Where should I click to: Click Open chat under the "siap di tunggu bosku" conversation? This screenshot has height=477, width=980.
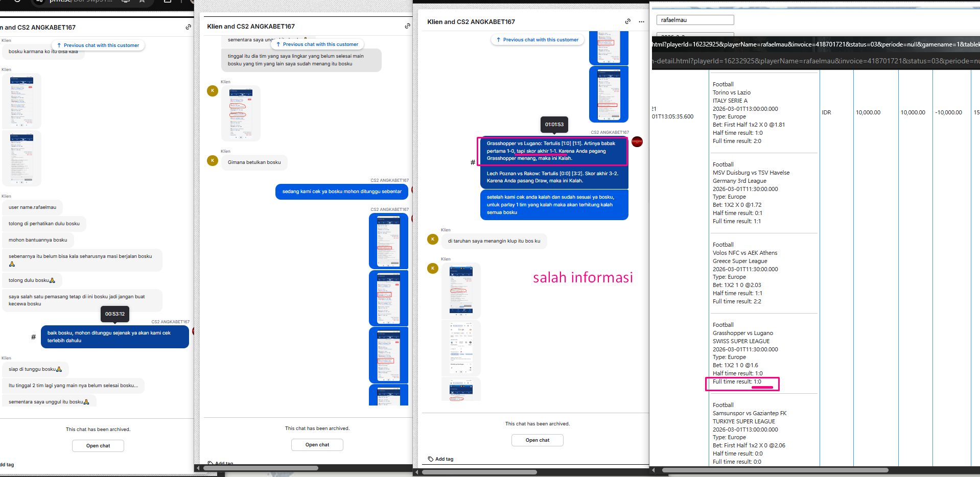click(98, 446)
